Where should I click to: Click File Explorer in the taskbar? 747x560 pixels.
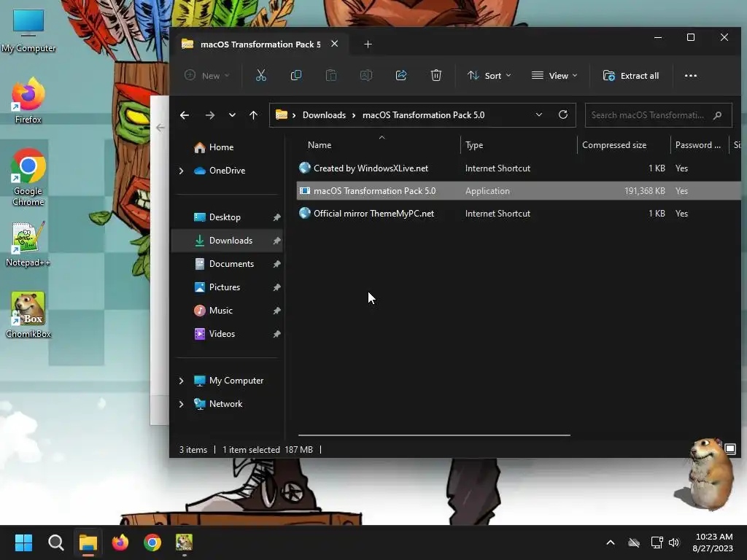[x=88, y=542]
